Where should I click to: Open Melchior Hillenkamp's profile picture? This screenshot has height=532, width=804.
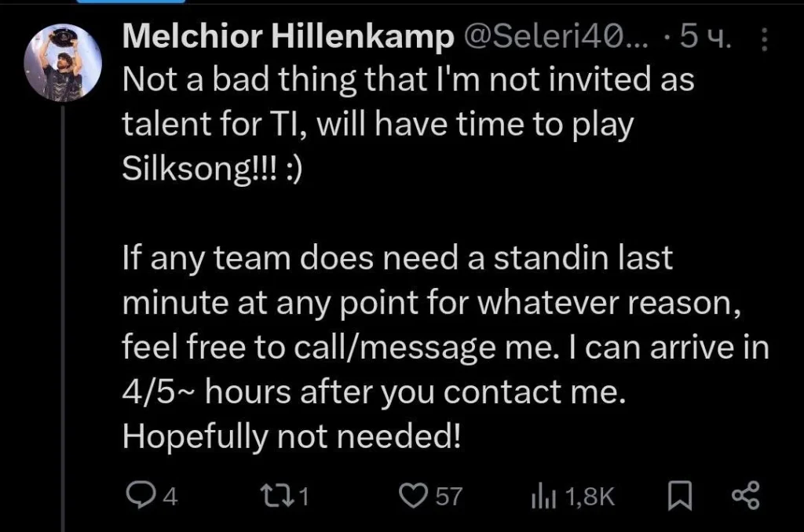[63, 63]
